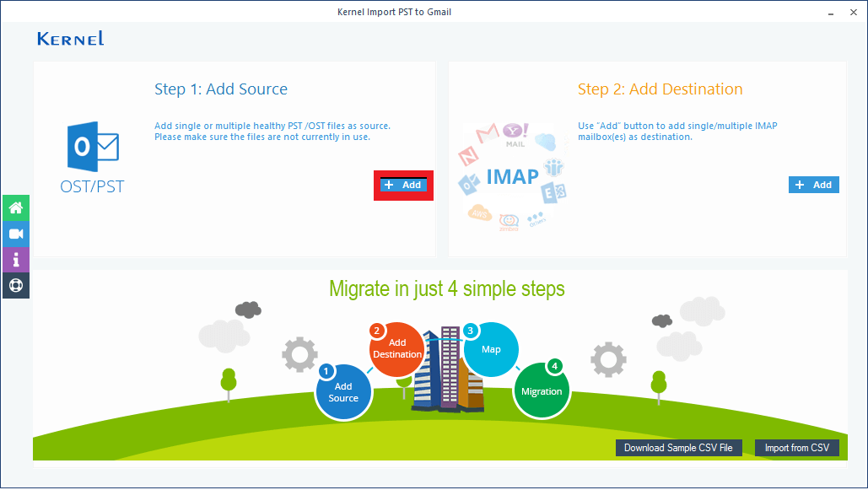The image size is (868, 490).
Task: Click 'Migrate in just 4 simple steps' text
Action: 447,289
